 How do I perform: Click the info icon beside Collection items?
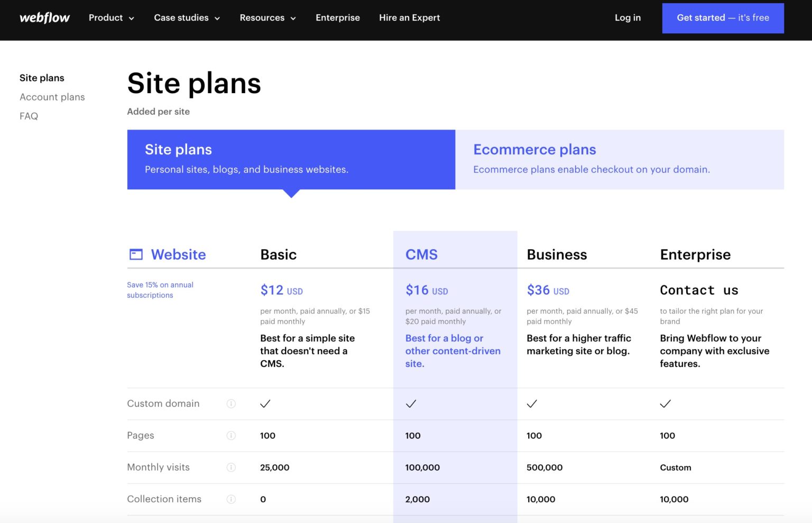tap(231, 499)
